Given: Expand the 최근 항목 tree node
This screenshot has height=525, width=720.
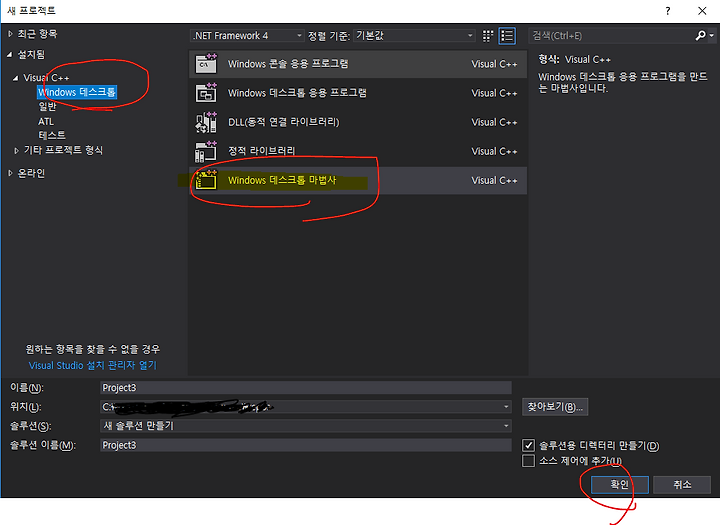Looking at the screenshot, I should (x=10, y=34).
